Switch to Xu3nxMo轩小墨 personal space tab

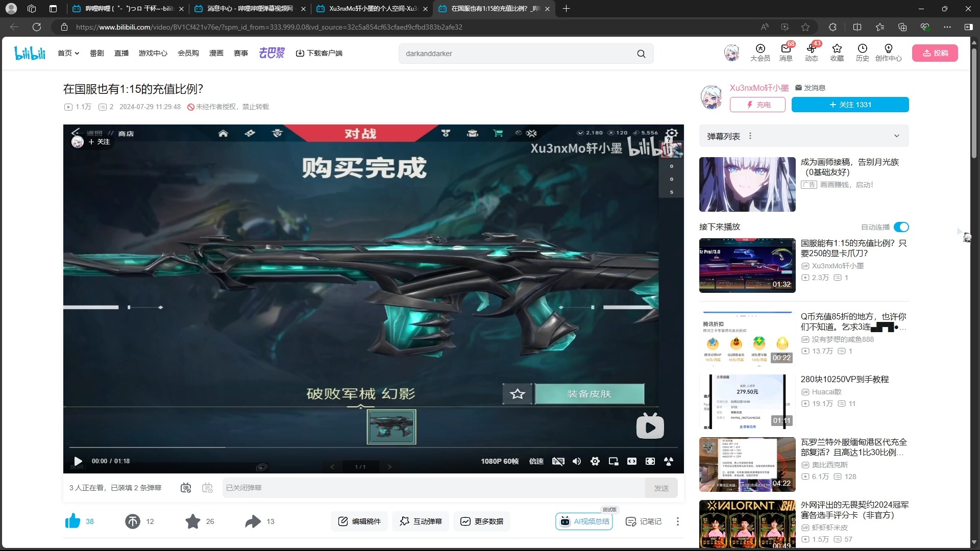(373, 9)
